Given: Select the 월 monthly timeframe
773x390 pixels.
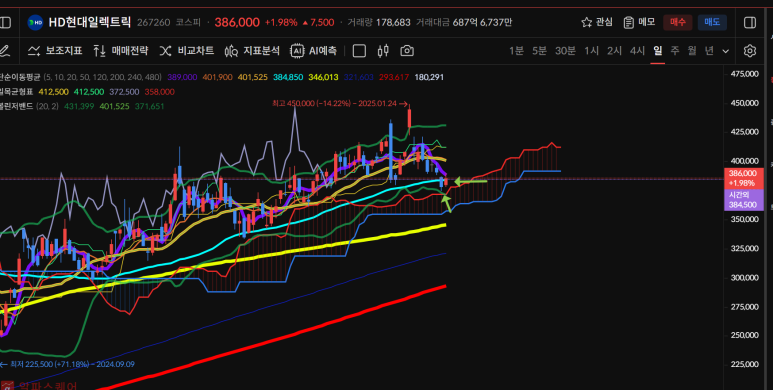Looking at the screenshot, I should pos(692,51).
